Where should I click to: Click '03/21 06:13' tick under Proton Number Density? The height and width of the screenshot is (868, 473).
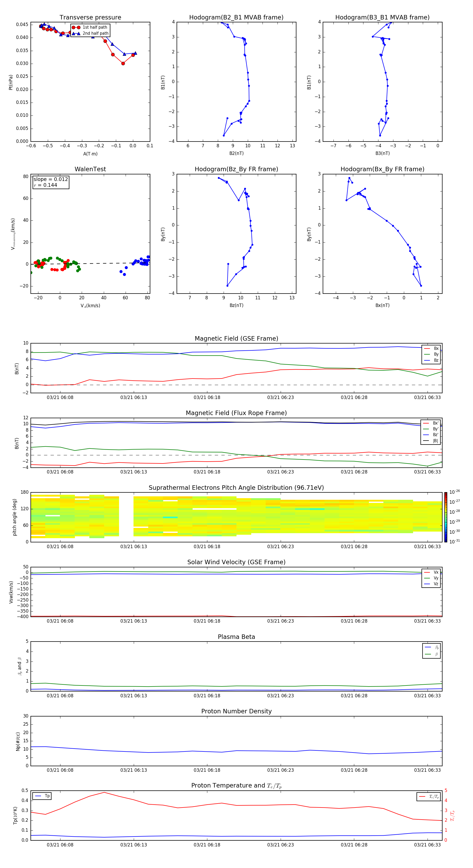tap(134, 770)
